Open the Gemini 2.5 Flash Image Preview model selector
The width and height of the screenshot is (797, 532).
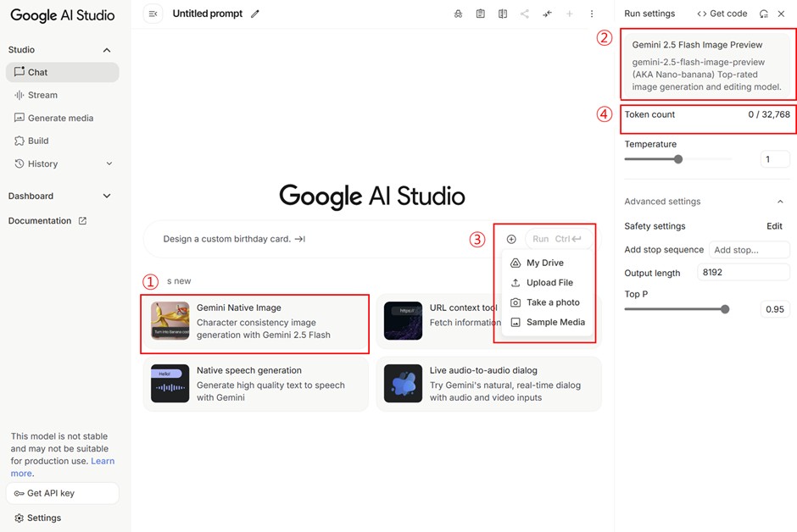click(707, 65)
